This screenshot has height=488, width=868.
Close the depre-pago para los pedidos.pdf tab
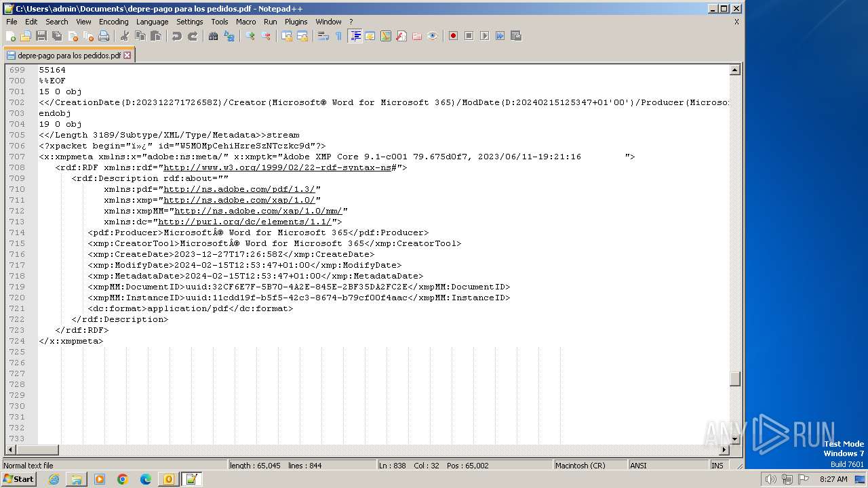[127, 56]
